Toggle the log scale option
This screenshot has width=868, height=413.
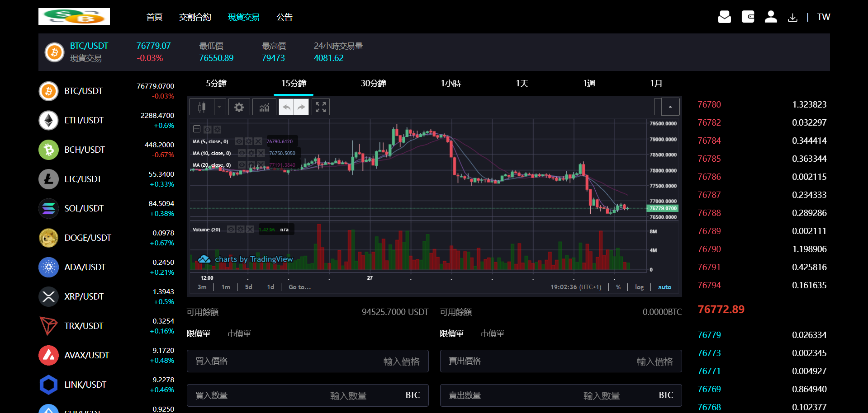coord(639,287)
